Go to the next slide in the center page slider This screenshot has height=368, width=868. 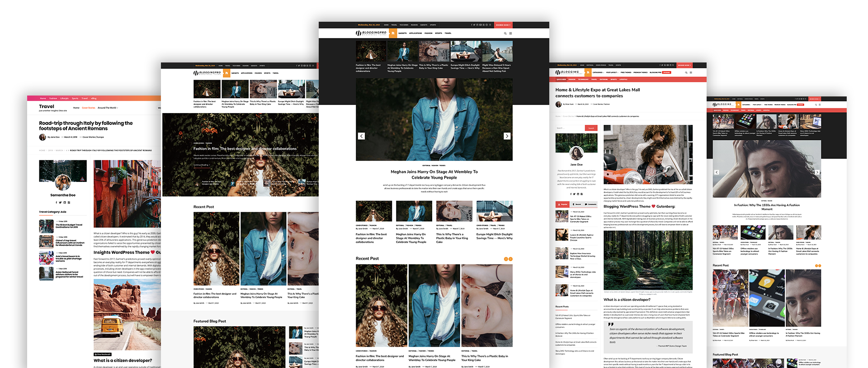507,136
